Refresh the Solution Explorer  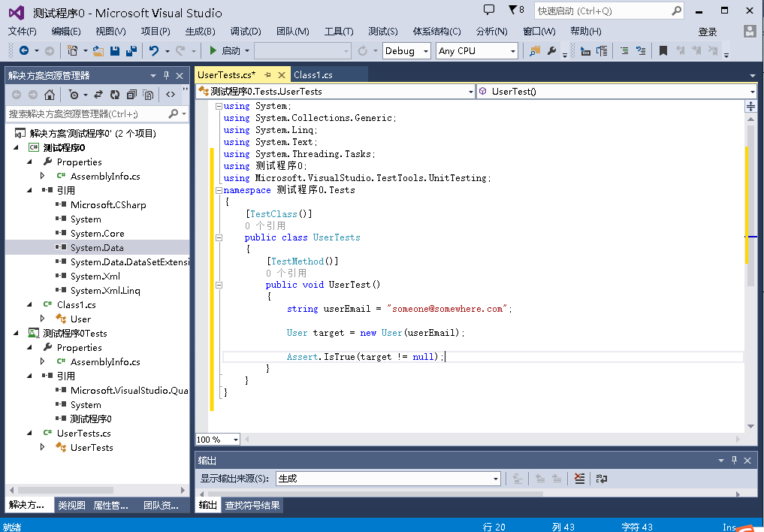coord(115,95)
